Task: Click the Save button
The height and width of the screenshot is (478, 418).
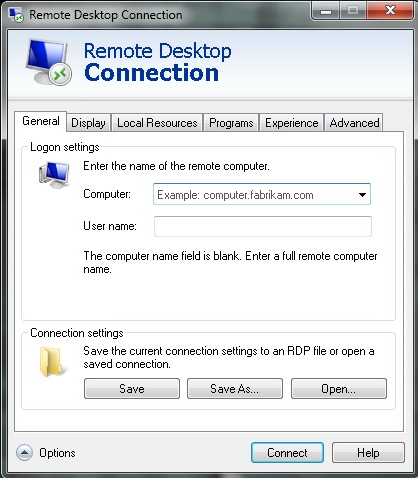Action: (132, 389)
